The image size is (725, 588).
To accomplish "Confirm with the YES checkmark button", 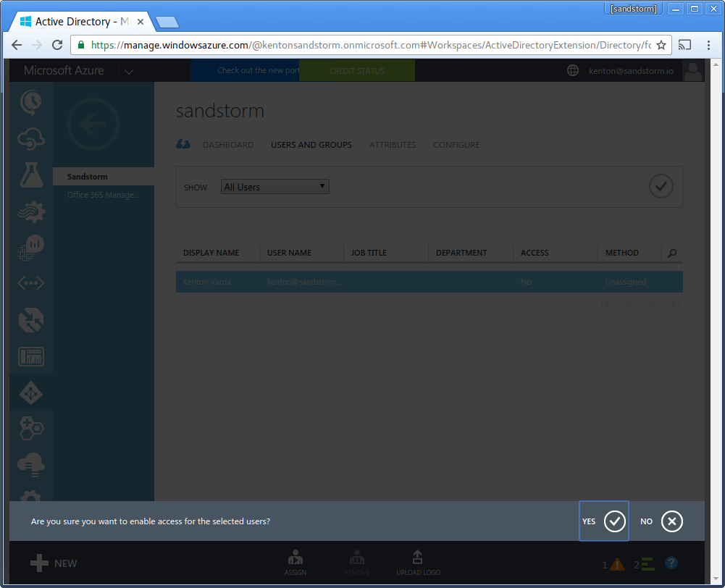I will click(x=604, y=521).
